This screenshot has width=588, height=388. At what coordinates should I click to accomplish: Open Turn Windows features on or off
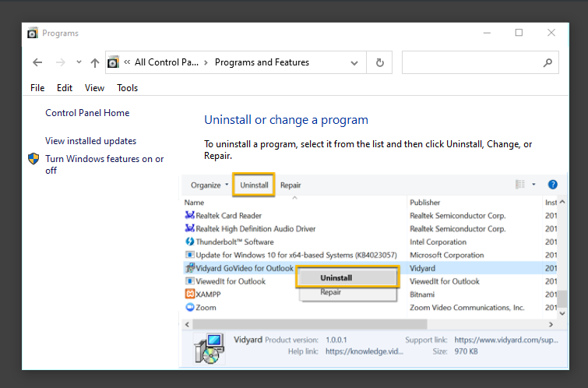[x=104, y=164]
